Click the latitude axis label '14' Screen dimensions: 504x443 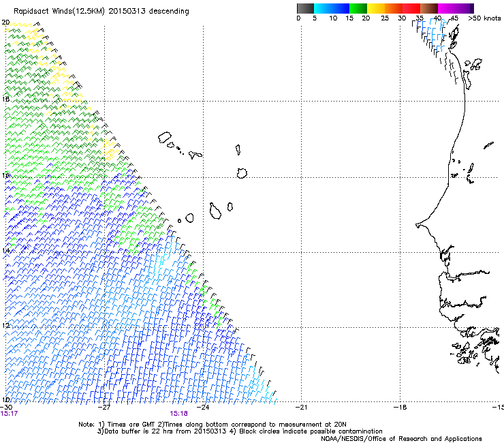pos(5,250)
